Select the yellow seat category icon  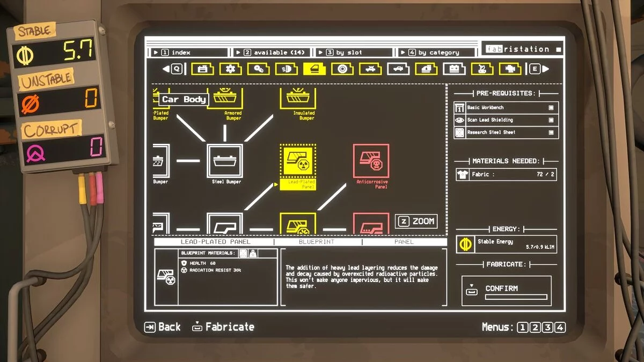(x=426, y=69)
